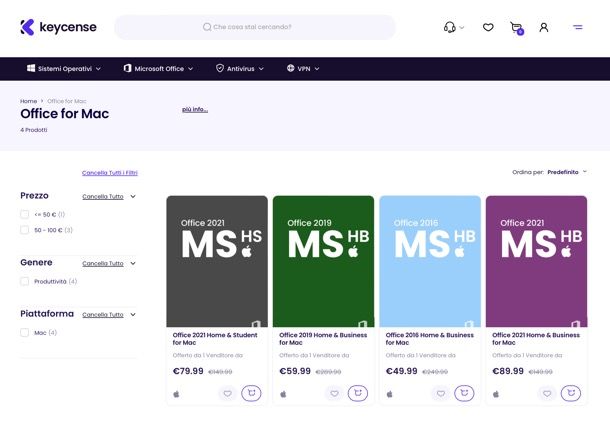Add Office 2021 Home & Student to cart

(251, 393)
